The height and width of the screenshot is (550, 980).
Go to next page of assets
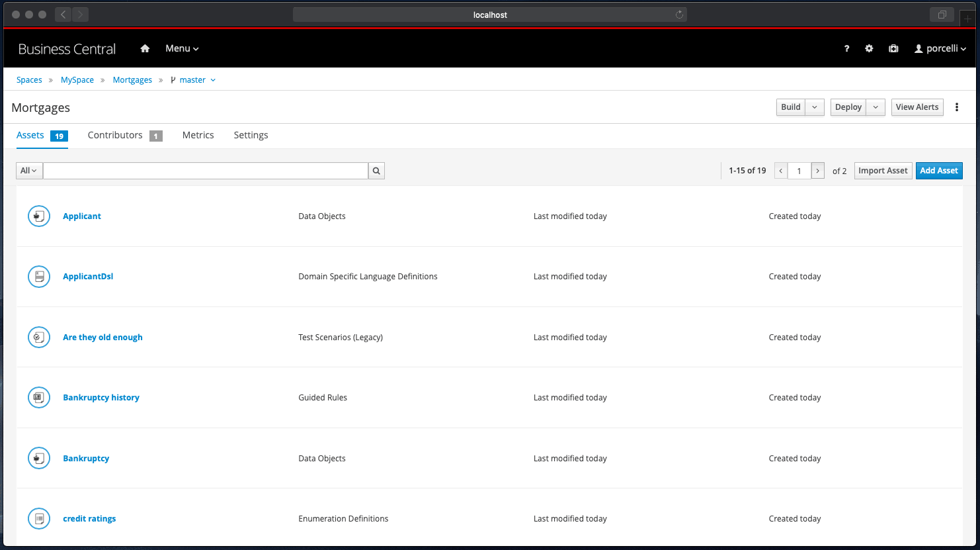point(818,171)
